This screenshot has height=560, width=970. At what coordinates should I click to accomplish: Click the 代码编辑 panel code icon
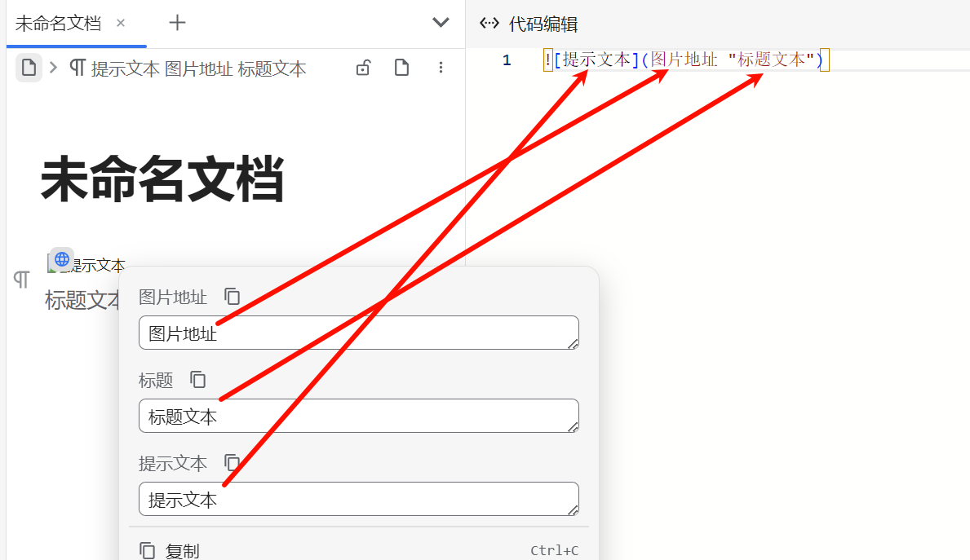click(x=489, y=24)
